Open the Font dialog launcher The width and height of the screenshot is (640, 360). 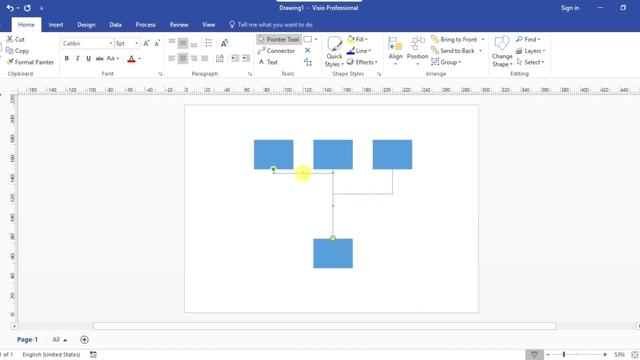click(160, 74)
